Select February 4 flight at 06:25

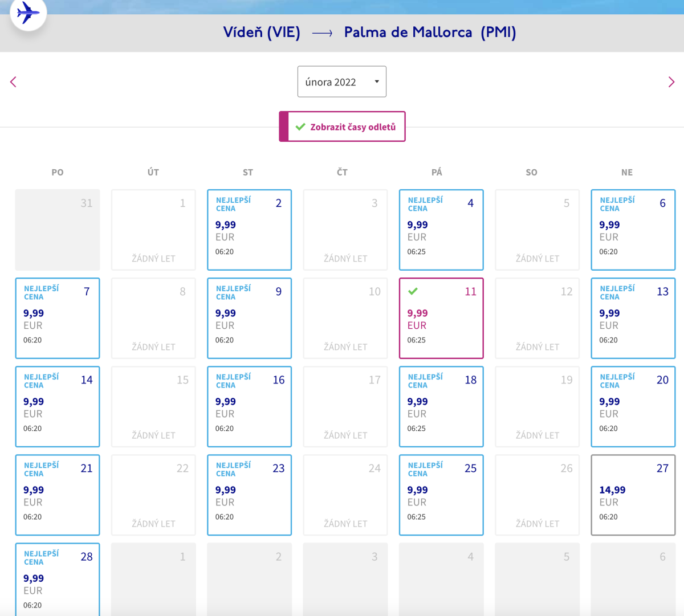tap(441, 230)
